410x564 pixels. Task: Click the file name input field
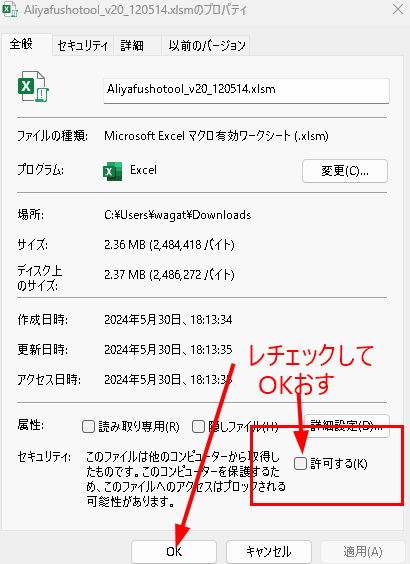(246, 90)
